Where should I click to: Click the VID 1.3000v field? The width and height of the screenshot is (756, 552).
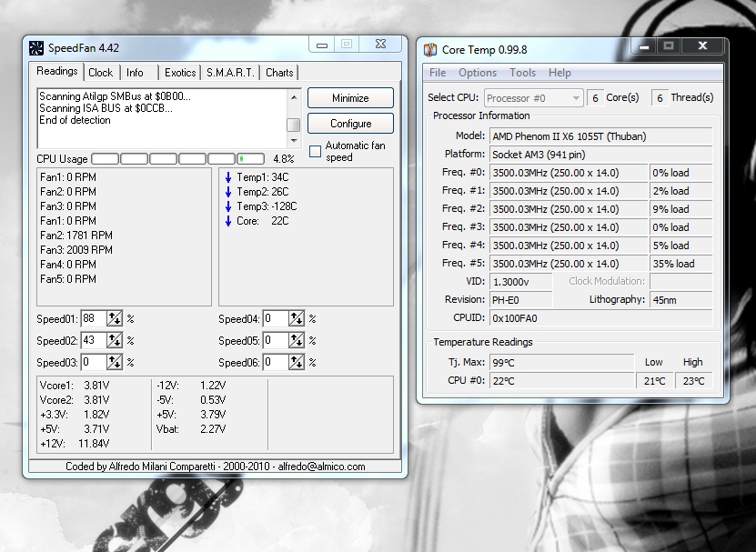(x=520, y=282)
